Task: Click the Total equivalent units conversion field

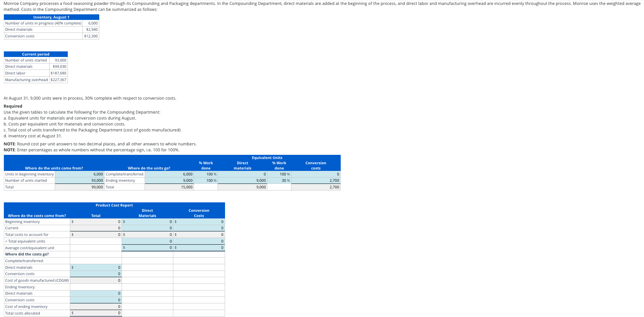Action: pos(199,241)
